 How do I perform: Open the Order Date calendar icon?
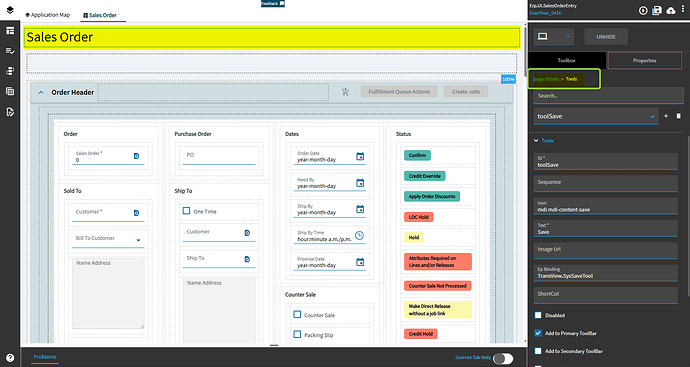(360, 156)
